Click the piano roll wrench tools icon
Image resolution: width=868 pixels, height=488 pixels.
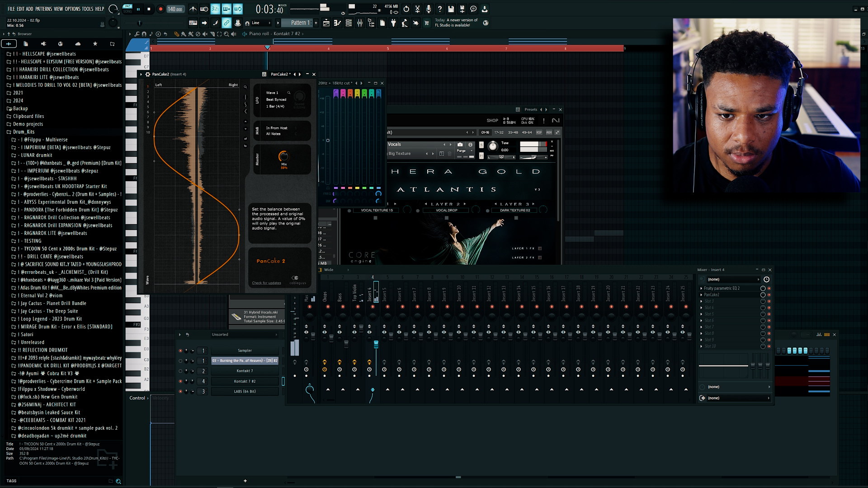pos(137,34)
